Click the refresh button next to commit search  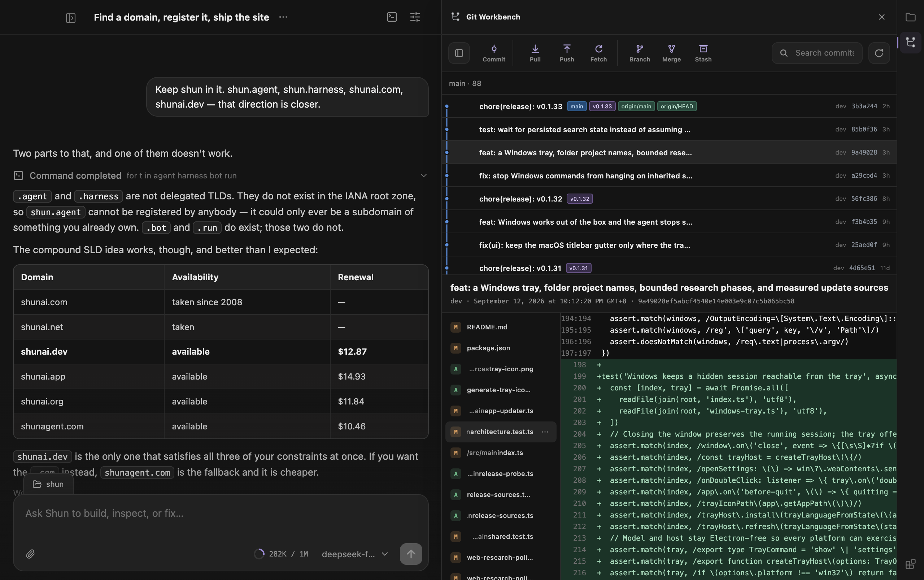(879, 53)
